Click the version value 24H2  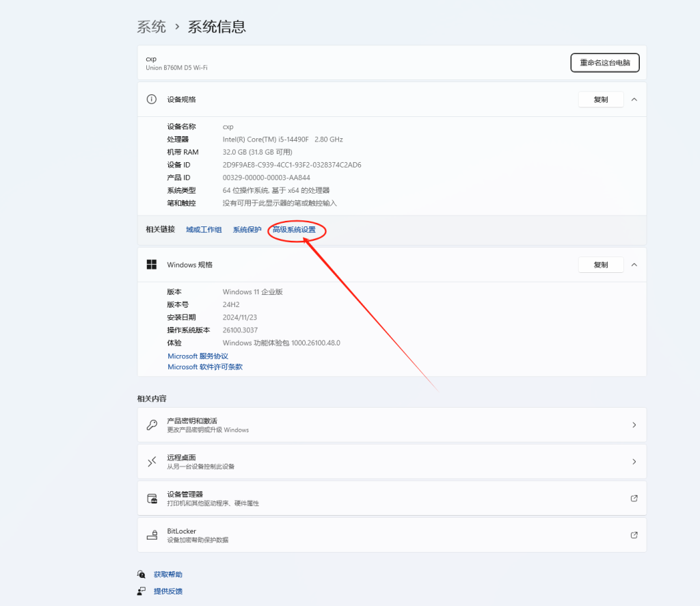[x=231, y=304]
